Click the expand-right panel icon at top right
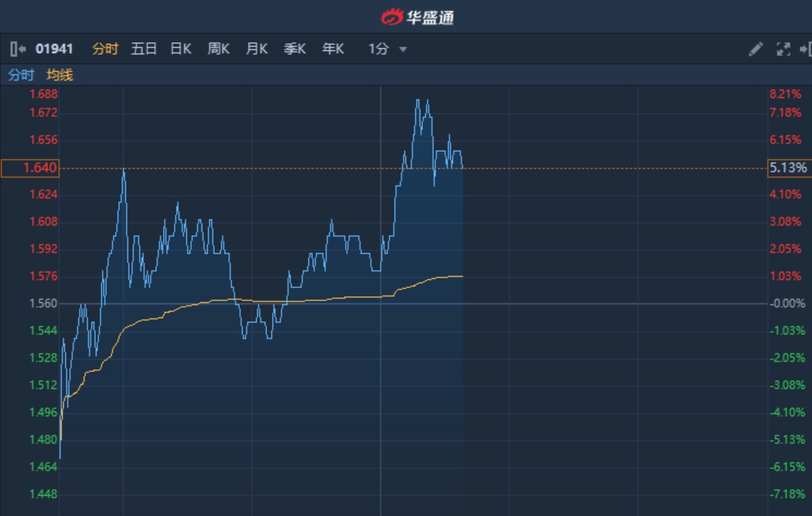The height and width of the screenshot is (516, 812). 805,49
